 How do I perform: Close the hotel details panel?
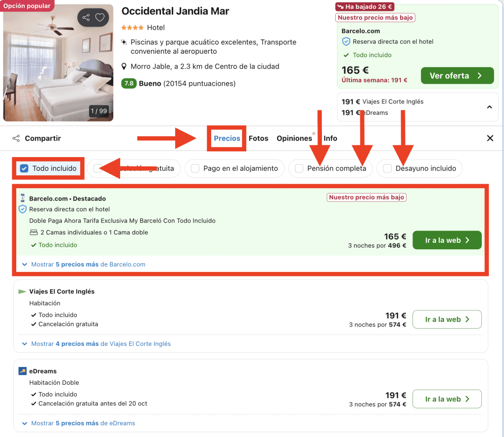(x=490, y=138)
